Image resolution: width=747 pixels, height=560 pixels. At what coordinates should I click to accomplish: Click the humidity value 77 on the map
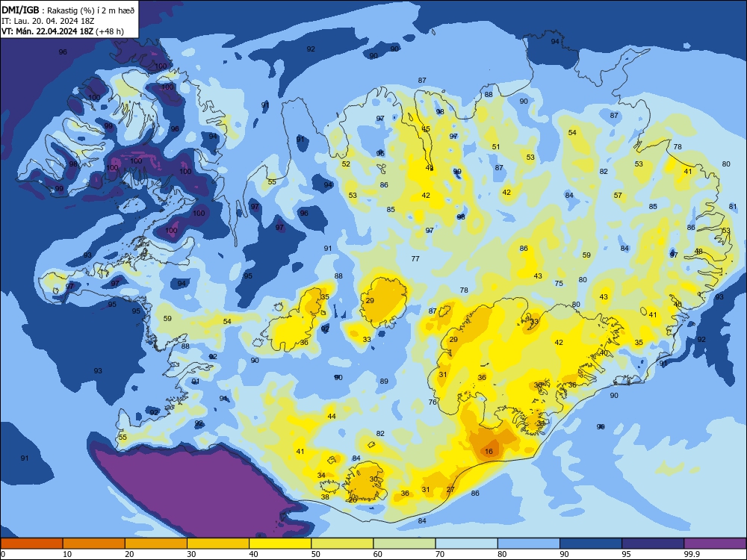tap(415, 258)
